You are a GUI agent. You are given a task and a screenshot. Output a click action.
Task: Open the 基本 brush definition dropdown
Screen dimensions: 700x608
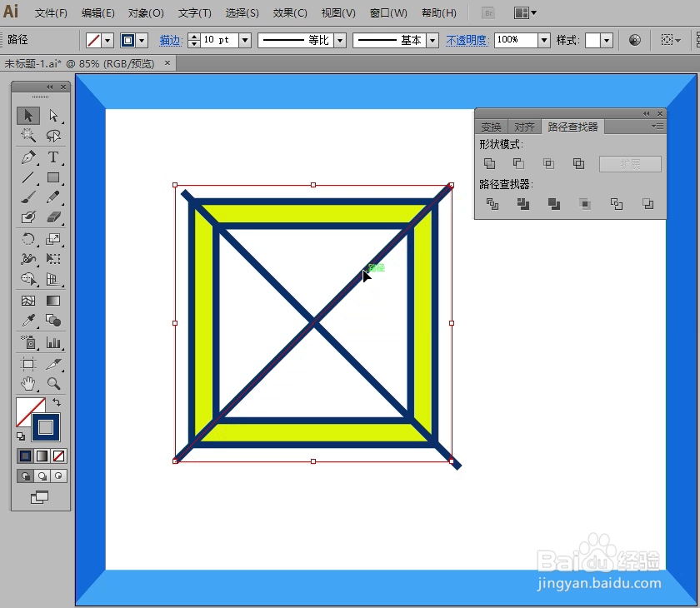pyautogui.click(x=432, y=41)
